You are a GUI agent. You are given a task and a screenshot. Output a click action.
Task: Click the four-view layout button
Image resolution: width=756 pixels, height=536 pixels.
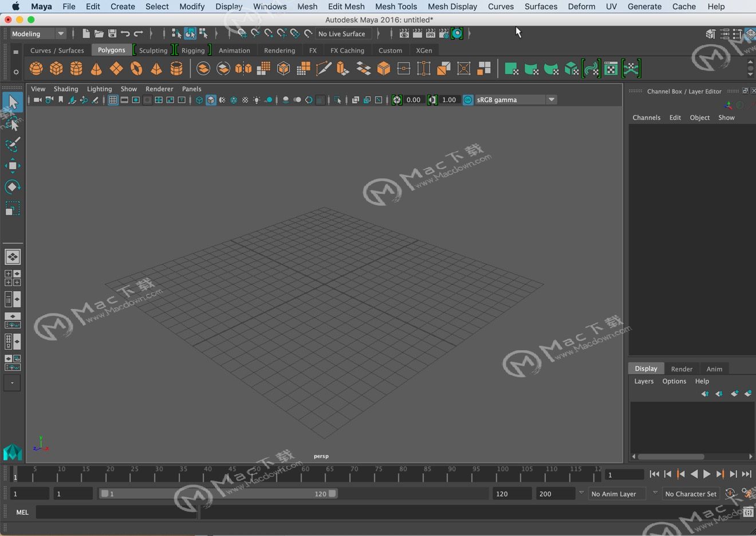(x=13, y=278)
